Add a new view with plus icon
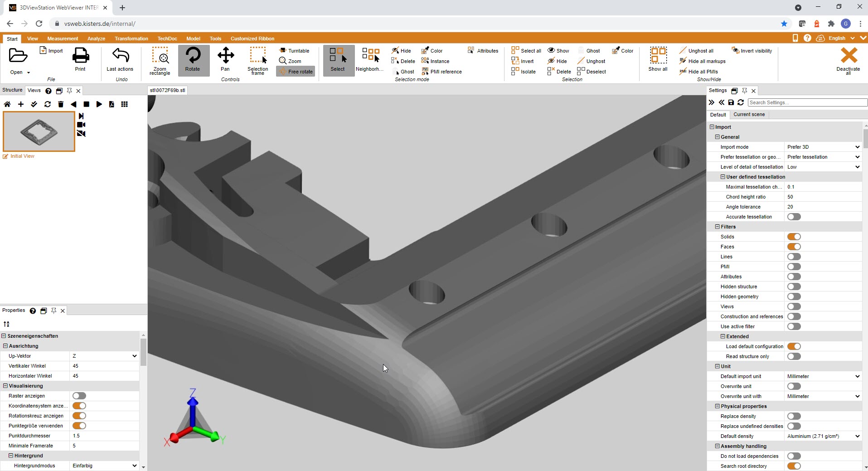 [21, 104]
